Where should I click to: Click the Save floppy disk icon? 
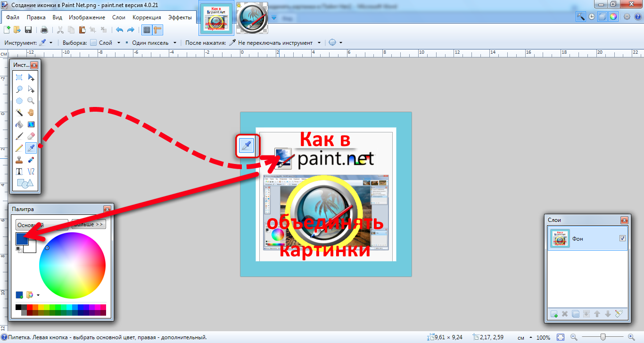(x=28, y=30)
